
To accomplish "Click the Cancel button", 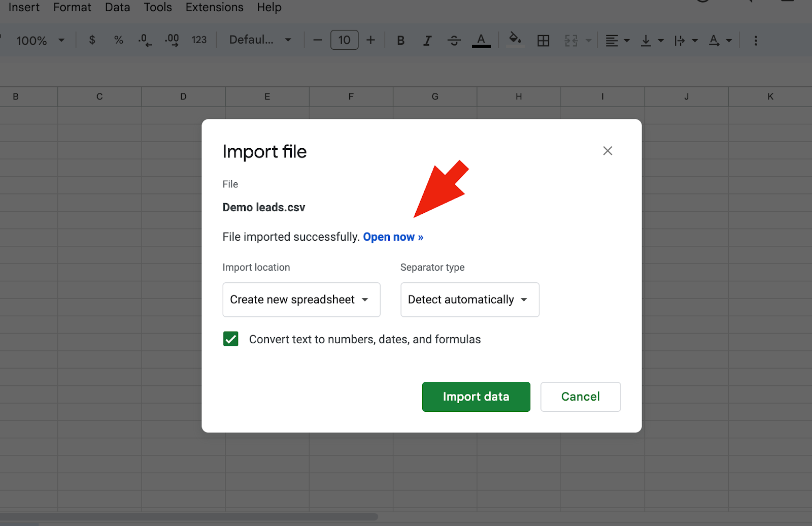I will [x=581, y=397].
